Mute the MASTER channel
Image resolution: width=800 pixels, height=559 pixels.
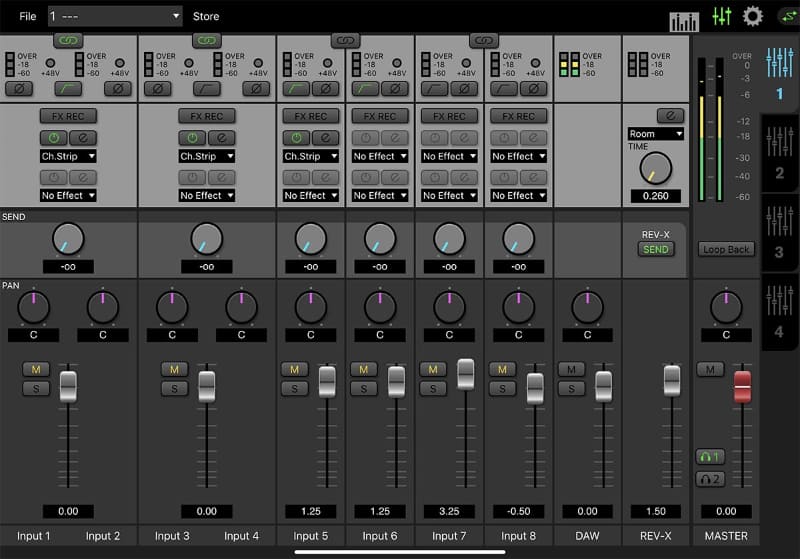710,369
